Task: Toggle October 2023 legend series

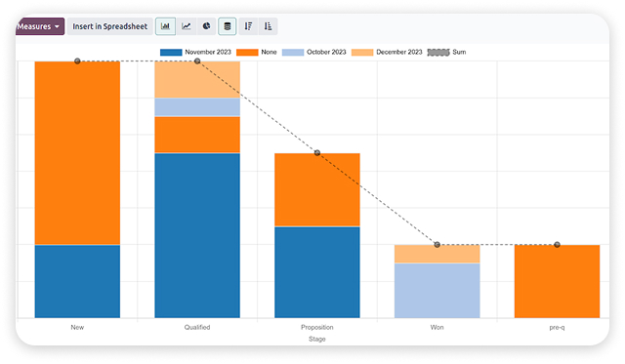Action: point(314,52)
